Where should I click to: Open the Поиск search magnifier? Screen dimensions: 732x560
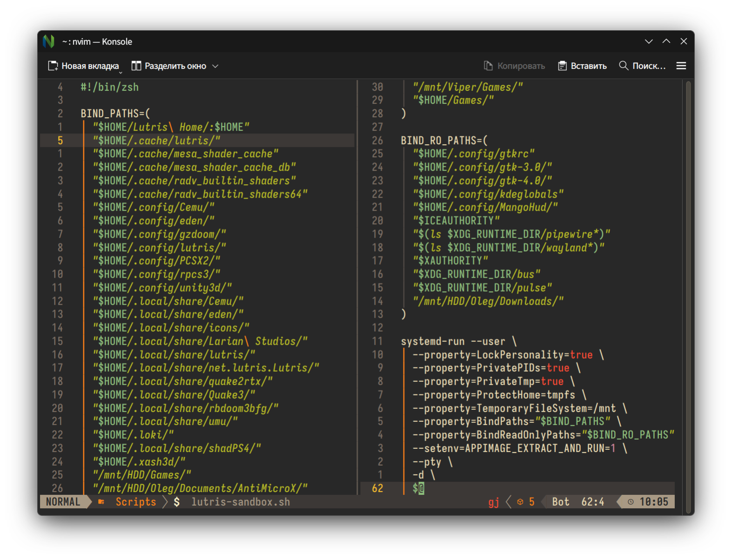624,66
